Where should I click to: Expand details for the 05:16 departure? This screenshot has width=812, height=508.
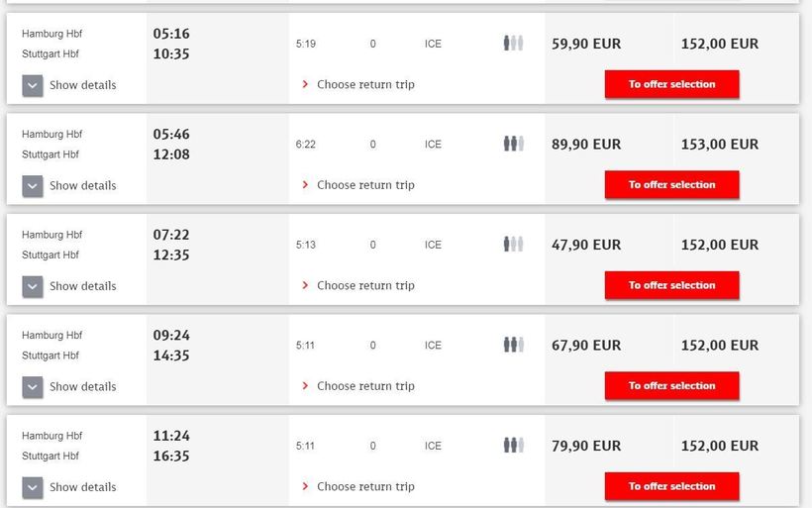(33, 85)
